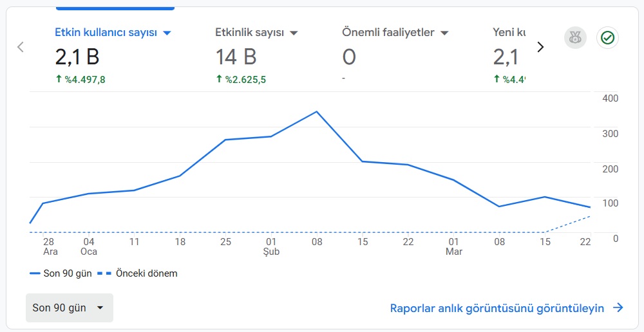Click the 28 Ara date axis label
This screenshot has height=332, width=644.
tap(50, 246)
